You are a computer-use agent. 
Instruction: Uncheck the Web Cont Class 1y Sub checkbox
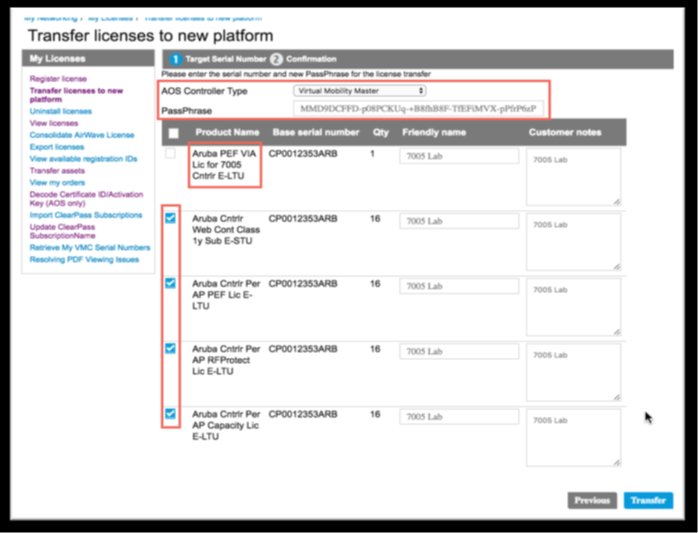(170, 218)
